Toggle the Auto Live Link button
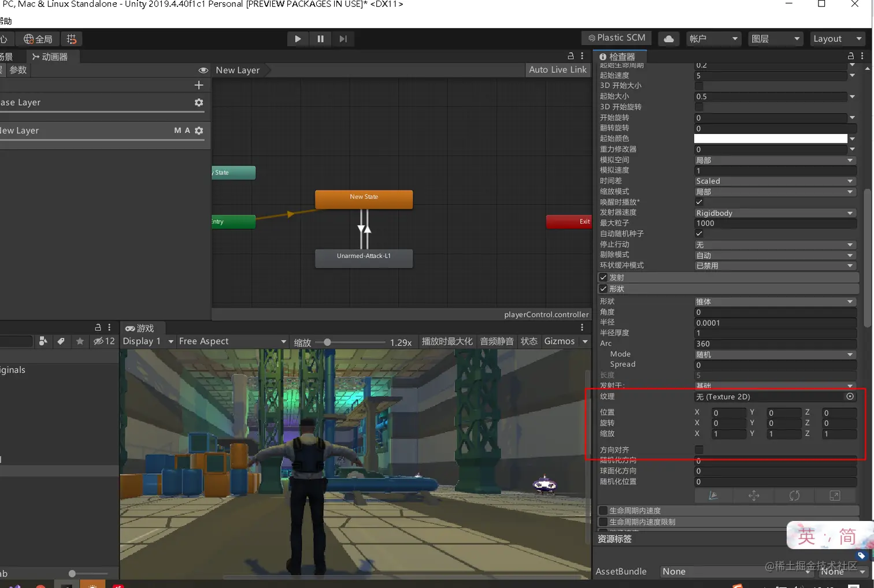The height and width of the screenshot is (588, 874). pos(558,69)
